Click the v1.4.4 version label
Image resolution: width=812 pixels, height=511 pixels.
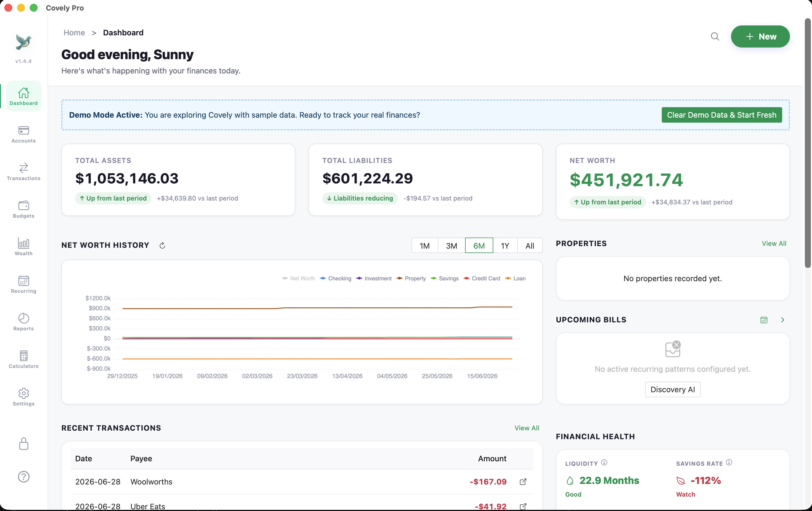click(x=23, y=61)
